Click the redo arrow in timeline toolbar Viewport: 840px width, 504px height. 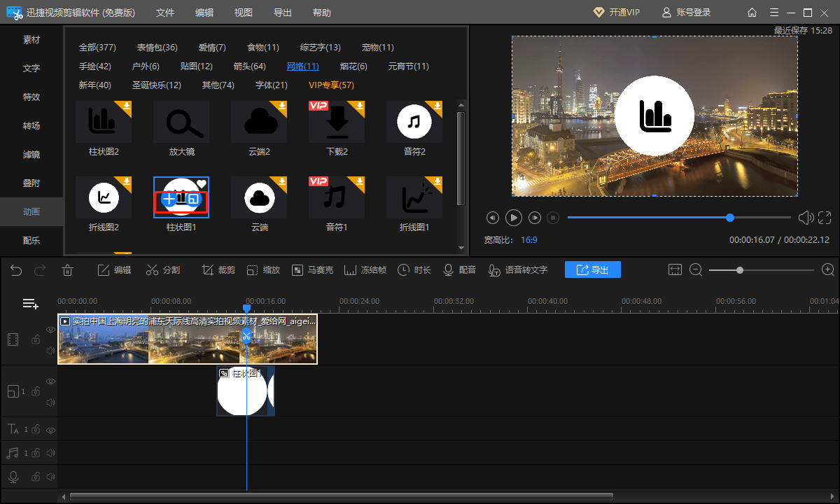40,270
